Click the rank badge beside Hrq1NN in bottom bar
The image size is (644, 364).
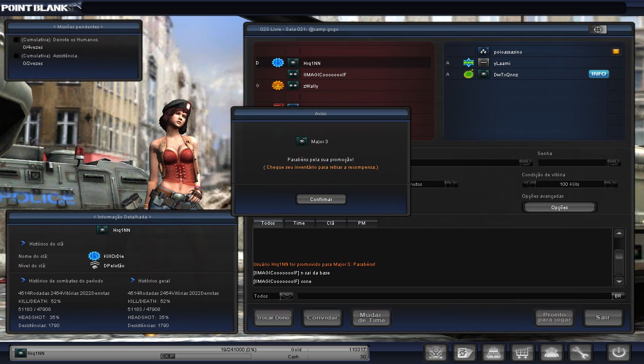click(x=20, y=353)
